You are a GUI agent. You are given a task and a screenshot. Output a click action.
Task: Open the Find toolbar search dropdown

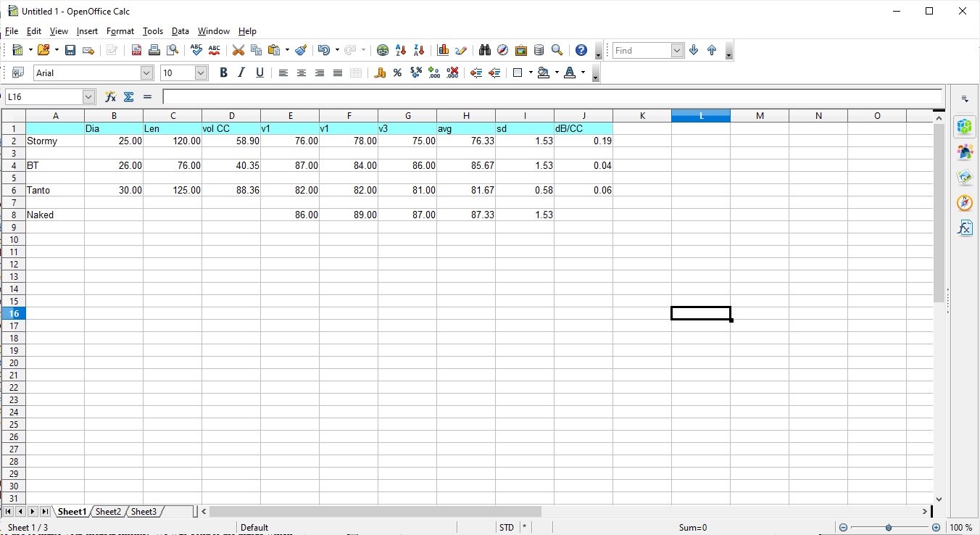tap(677, 50)
